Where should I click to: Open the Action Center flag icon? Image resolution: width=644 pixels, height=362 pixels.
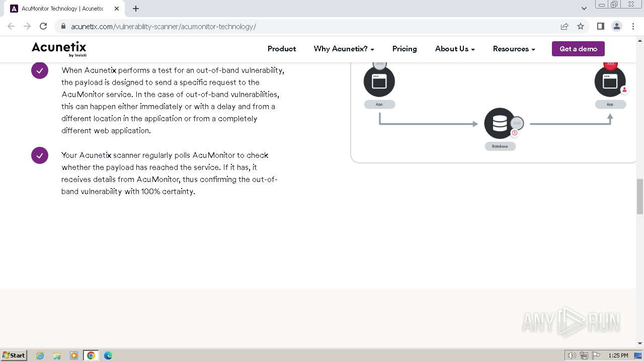pyautogui.click(x=596, y=355)
